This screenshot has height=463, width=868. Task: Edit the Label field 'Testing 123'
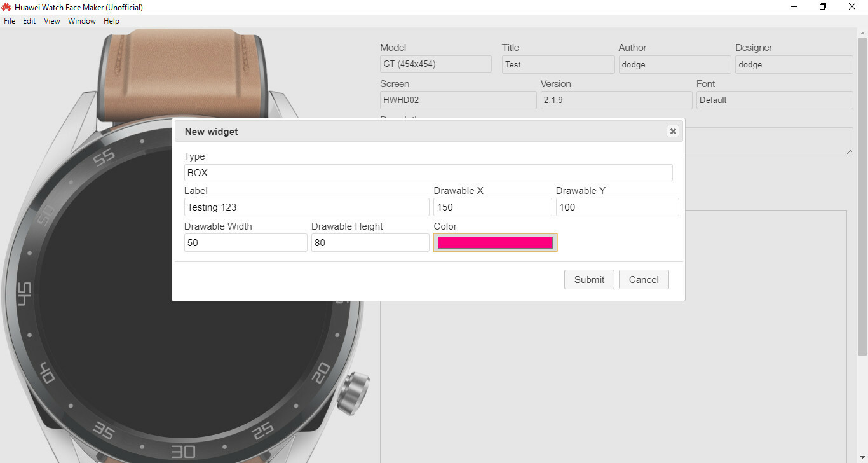tap(307, 207)
